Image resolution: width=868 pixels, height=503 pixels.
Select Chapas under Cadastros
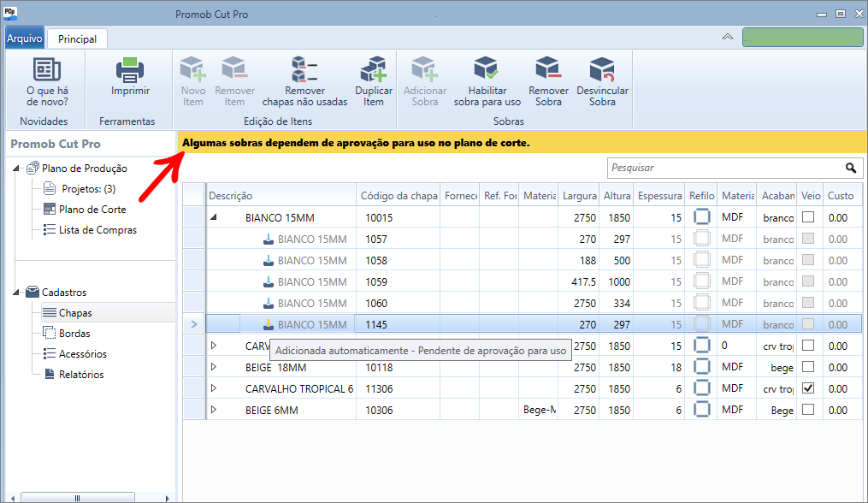[x=75, y=313]
